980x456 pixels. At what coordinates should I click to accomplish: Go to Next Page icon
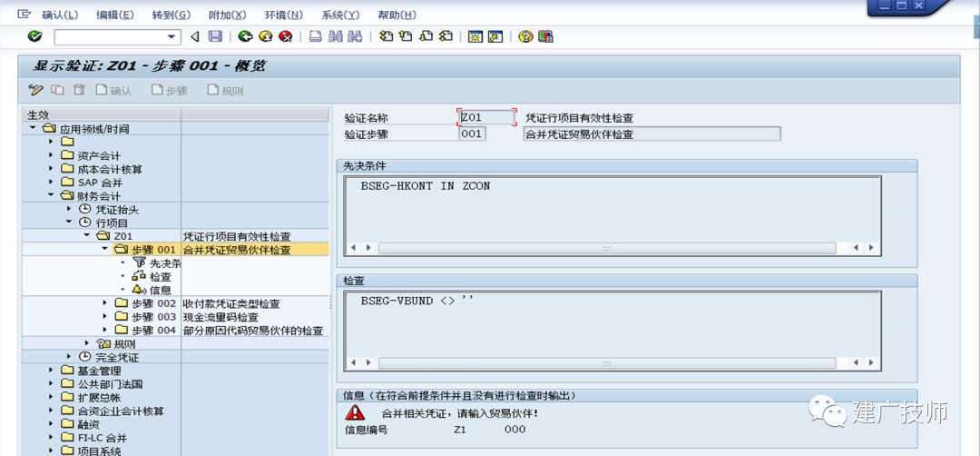tap(426, 37)
